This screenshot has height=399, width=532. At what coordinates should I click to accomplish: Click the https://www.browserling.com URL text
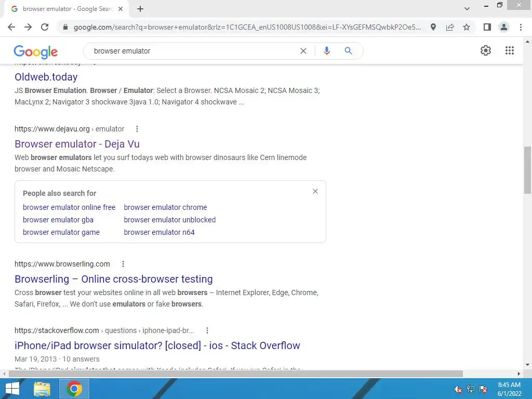point(62,264)
